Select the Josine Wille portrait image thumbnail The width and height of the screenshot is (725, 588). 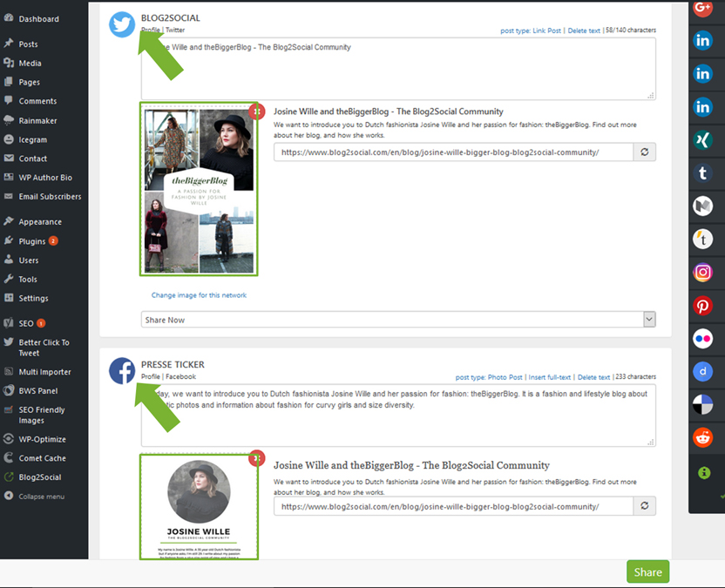[x=199, y=507]
